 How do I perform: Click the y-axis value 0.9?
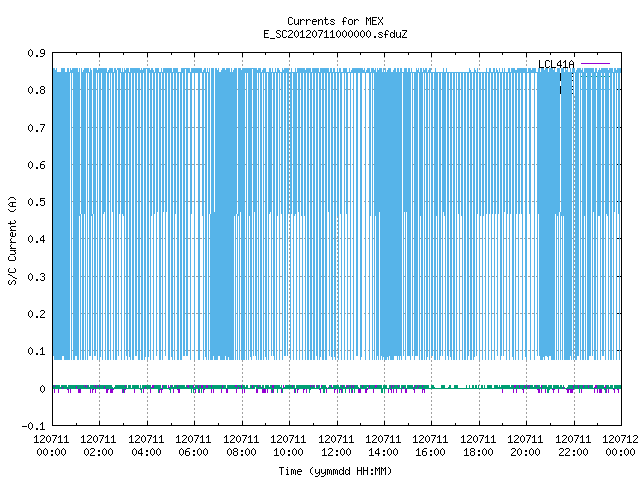[x=37, y=53]
